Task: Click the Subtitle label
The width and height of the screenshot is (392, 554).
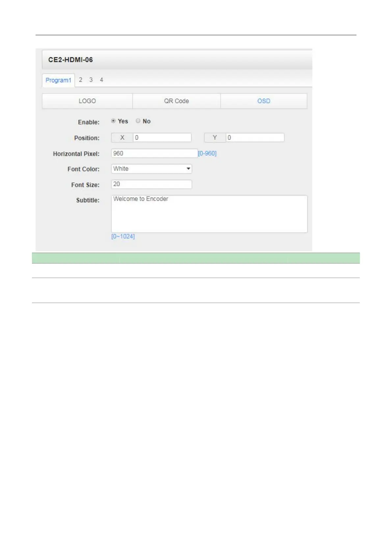Action: (88, 200)
